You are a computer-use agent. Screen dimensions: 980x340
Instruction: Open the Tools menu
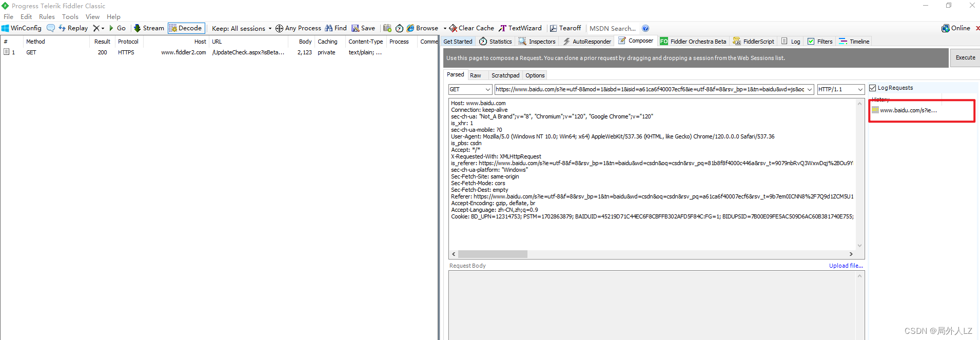tap(70, 17)
